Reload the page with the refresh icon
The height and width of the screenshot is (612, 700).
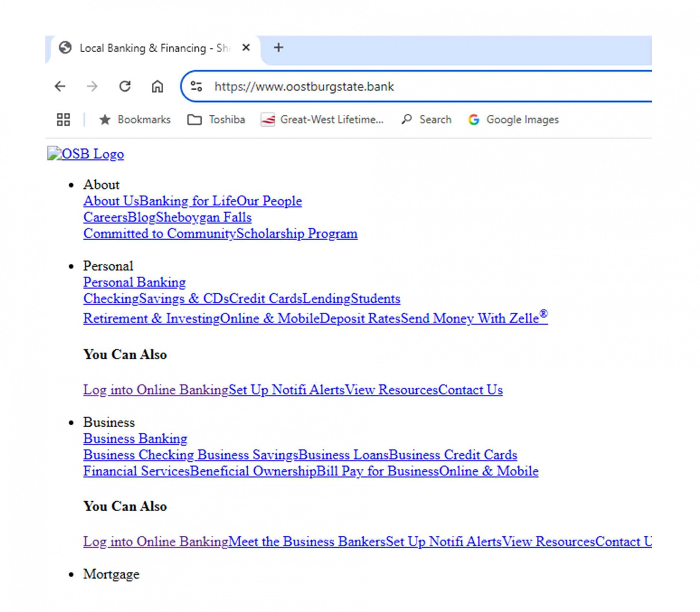point(125,86)
